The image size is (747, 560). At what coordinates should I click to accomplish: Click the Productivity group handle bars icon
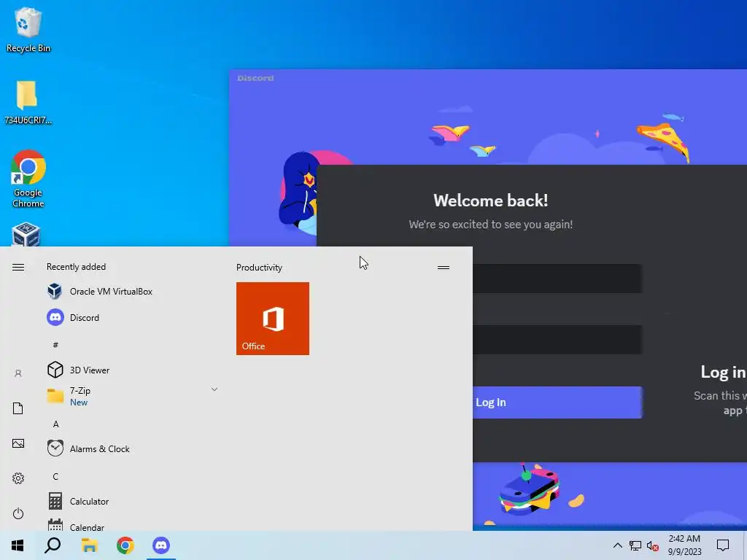pos(444,268)
